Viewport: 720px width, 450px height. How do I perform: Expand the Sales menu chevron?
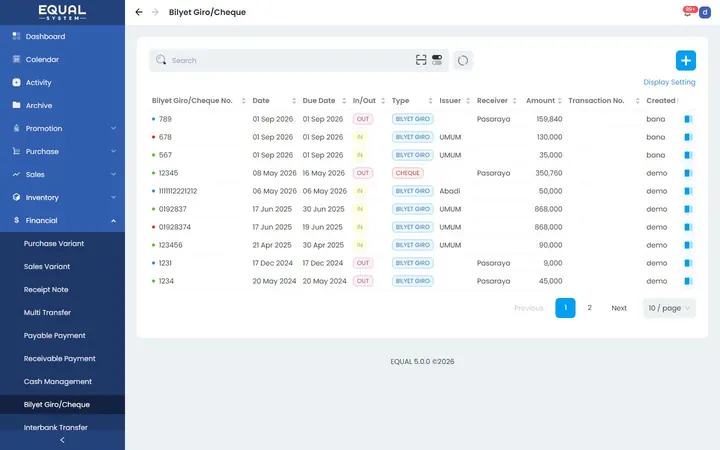pos(113,174)
